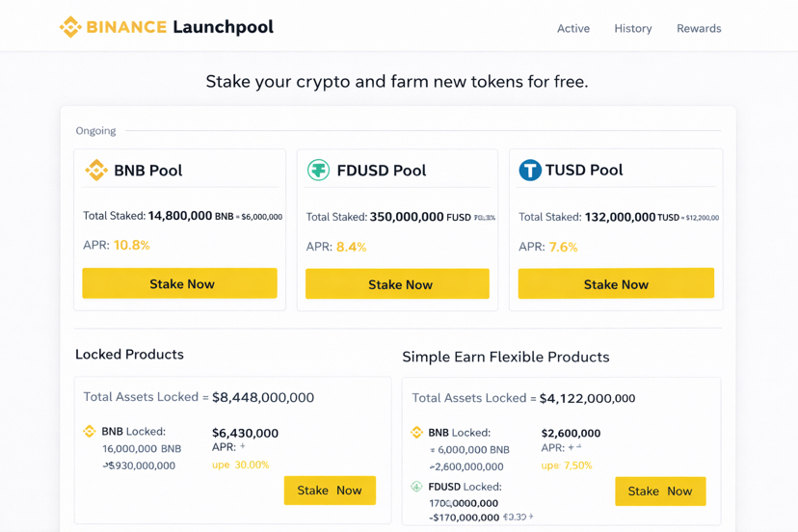Click the Binance logo icon in header
The image size is (798, 532).
[69, 27]
